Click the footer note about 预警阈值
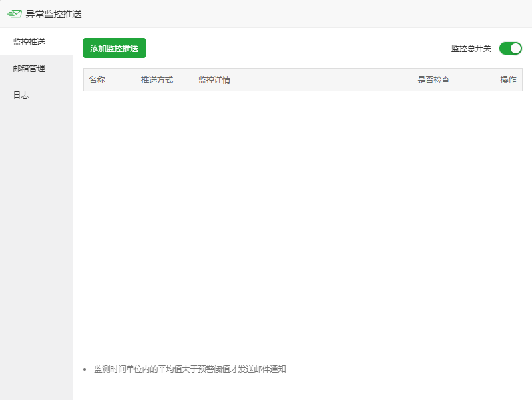This screenshot has width=532, height=400. (190, 369)
